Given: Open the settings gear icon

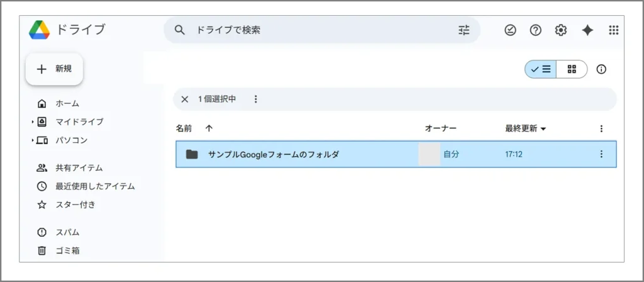Looking at the screenshot, I should click(561, 30).
